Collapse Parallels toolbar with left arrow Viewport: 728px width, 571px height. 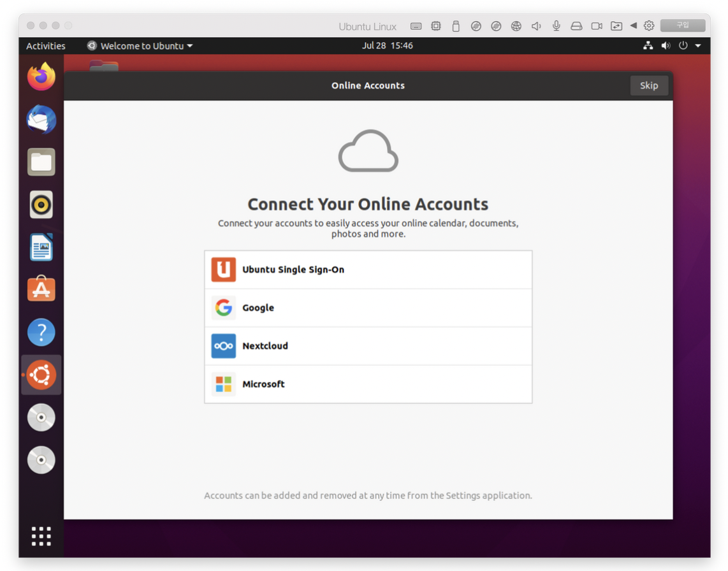(633, 25)
